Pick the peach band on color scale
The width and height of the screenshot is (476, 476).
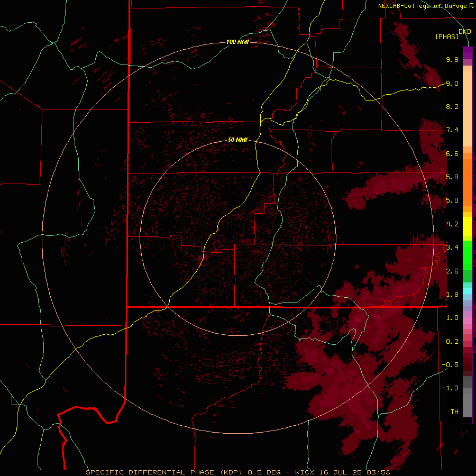(x=467, y=108)
